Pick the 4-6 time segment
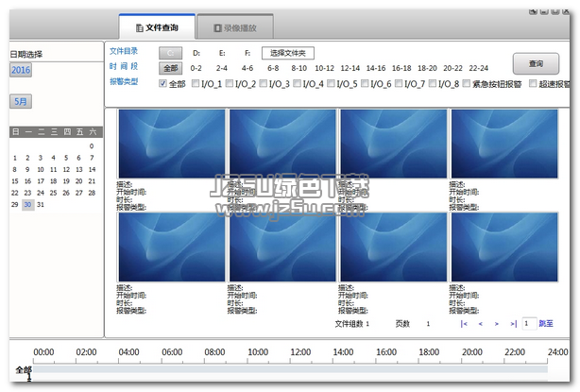 click(x=247, y=68)
